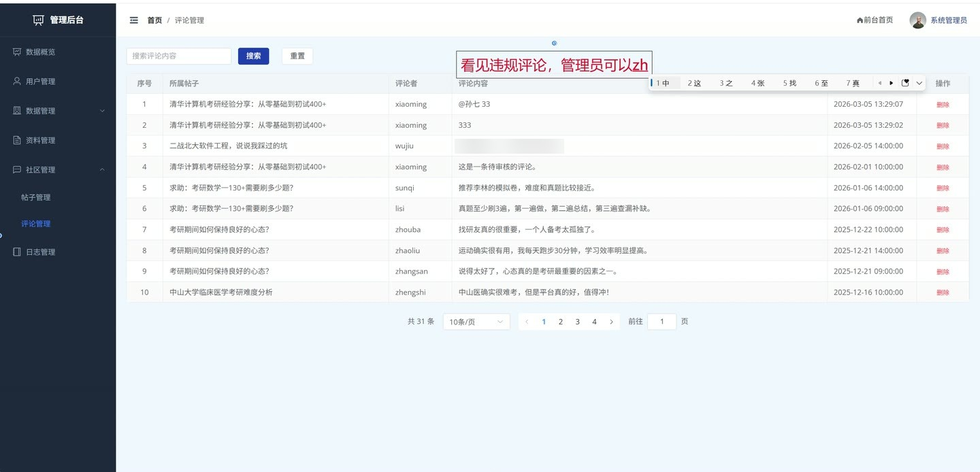Open the 10条/页 page size dropdown
This screenshot has height=472, width=980.
tap(476, 322)
